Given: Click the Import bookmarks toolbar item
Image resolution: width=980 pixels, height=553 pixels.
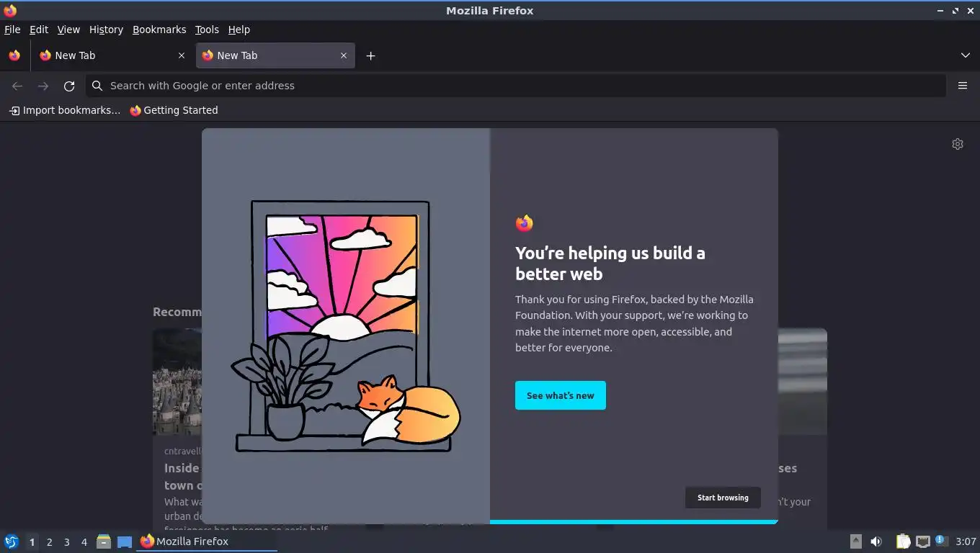Looking at the screenshot, I should pos(65,110).
